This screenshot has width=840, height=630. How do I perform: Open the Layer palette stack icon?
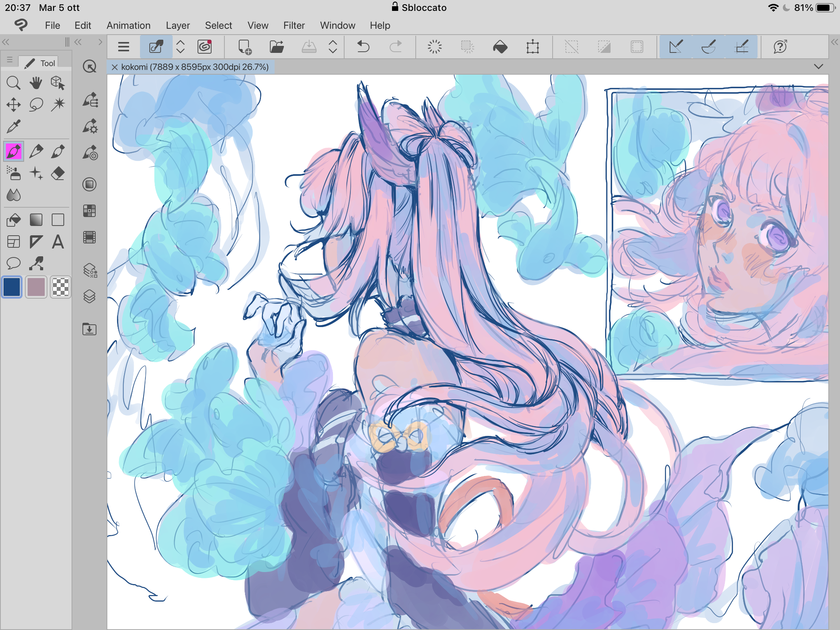(90, 297)
